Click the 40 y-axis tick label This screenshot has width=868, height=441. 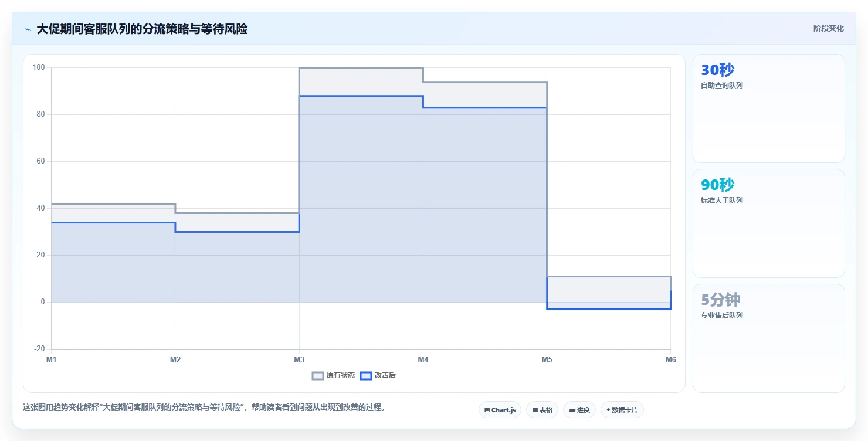coord(41,208)
